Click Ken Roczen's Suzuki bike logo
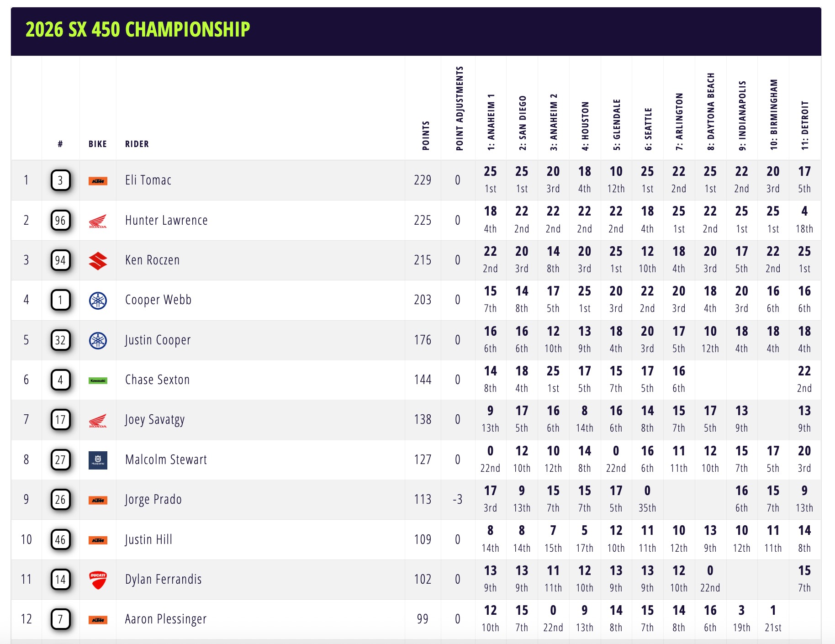The width and height of the screenshot is (835, 644). 98,261
